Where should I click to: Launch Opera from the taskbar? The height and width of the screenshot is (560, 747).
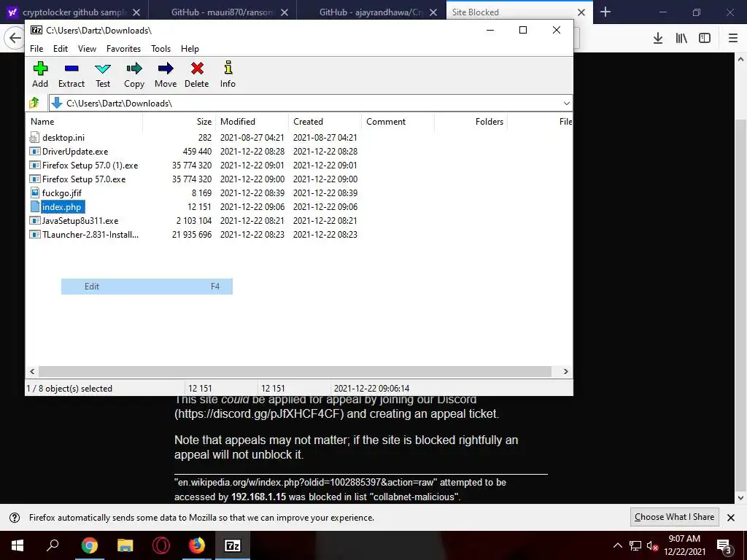pos(161,545)
